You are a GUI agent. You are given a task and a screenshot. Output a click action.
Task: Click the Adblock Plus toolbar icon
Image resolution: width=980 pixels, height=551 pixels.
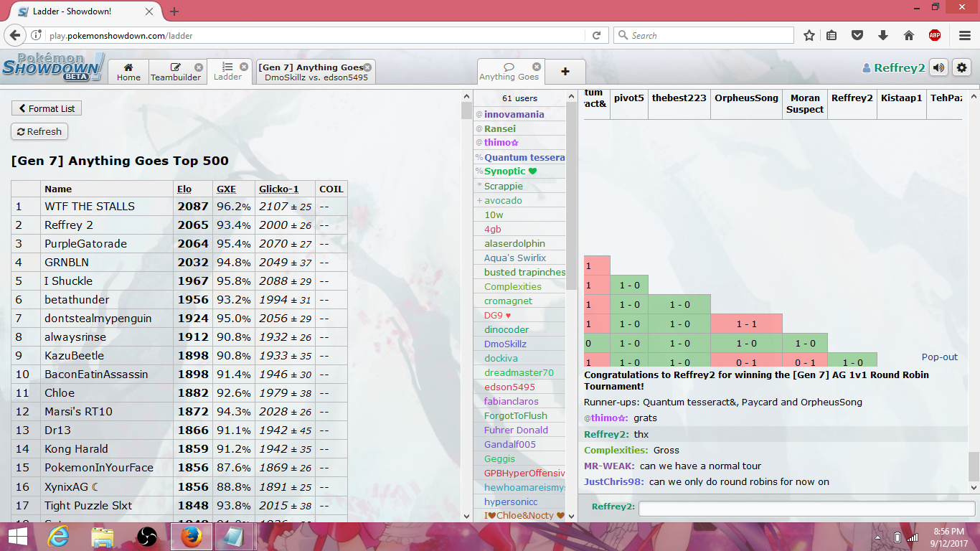click(x=935, y=35)
